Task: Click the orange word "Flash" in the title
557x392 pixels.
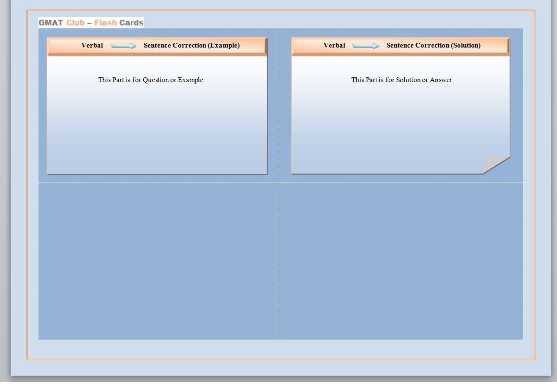Action: [105, 23]
